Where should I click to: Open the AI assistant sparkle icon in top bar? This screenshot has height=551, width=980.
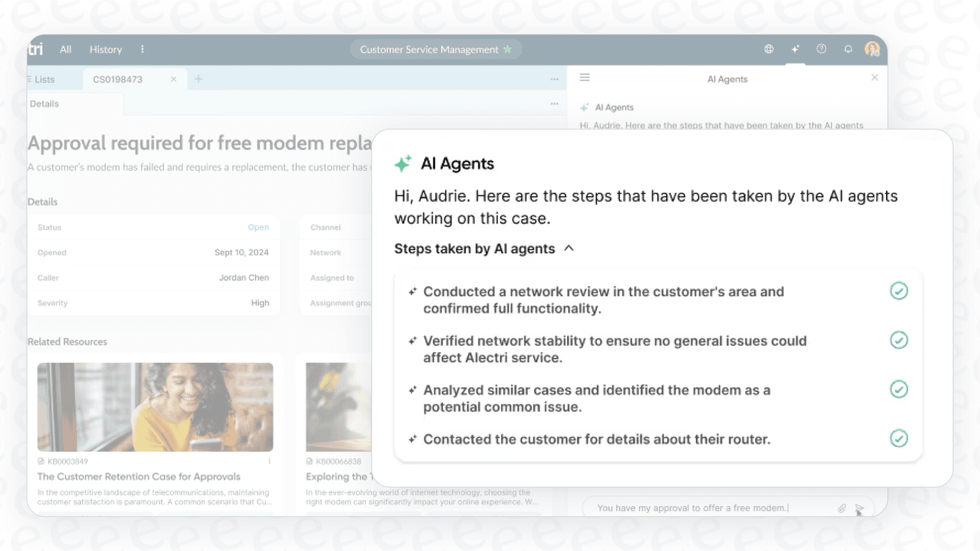pos(795,49)
